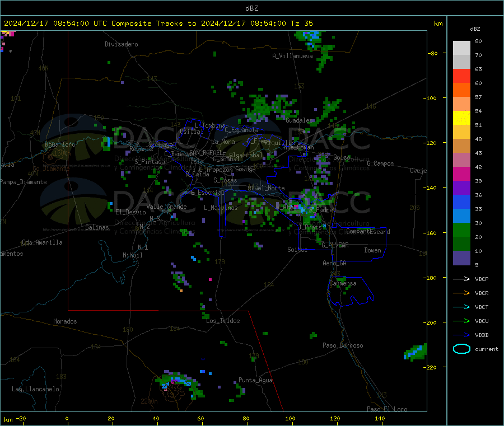Click the 'El_Desvio' map label
Viewport: 504px width, 426px height.
pos(130,212)
